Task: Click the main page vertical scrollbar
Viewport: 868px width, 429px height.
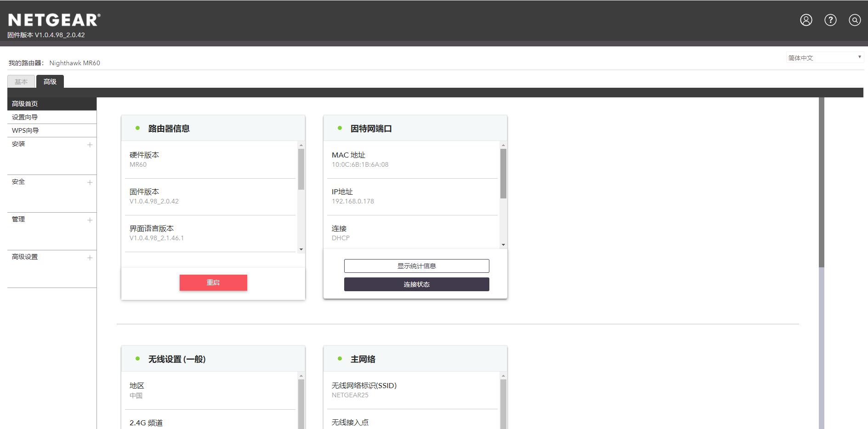Action: click(x=821, y=184)
